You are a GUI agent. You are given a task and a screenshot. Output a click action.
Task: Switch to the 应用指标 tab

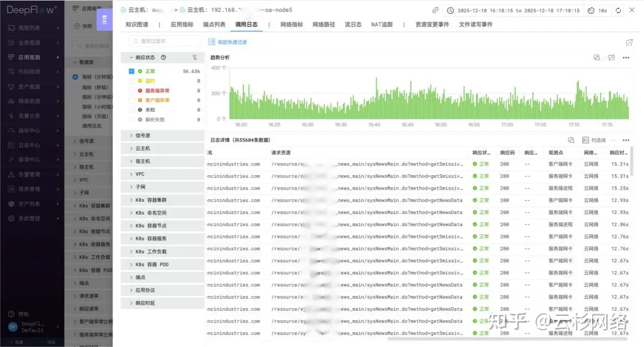[182, 24]
